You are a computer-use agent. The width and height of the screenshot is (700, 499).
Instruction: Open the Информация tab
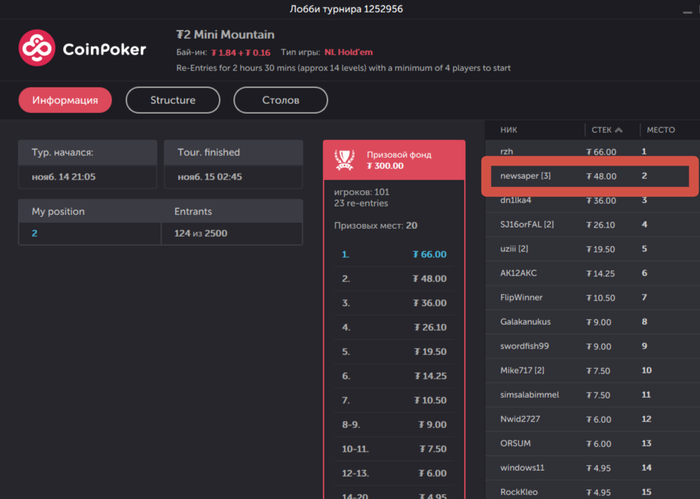coord(65,100)
